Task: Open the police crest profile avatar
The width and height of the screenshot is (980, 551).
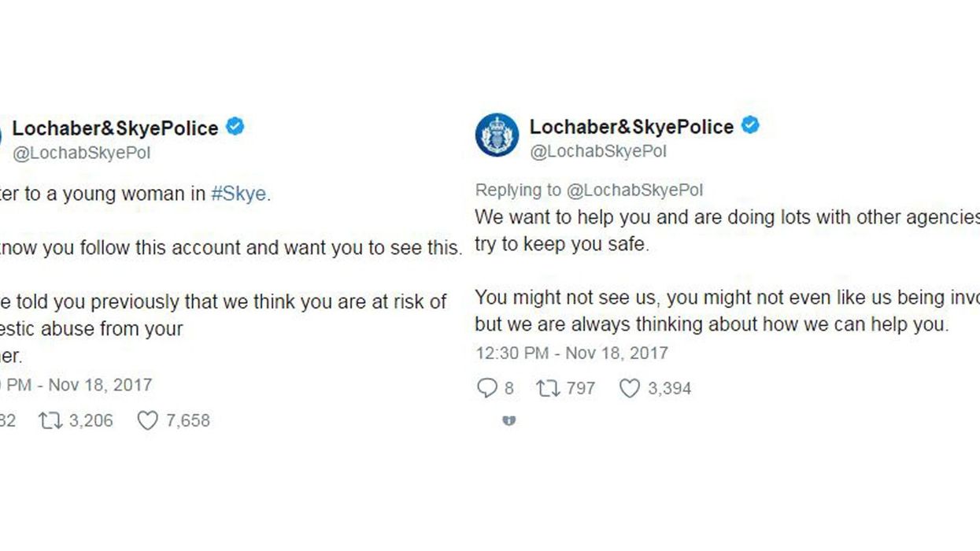Action: 497,135
